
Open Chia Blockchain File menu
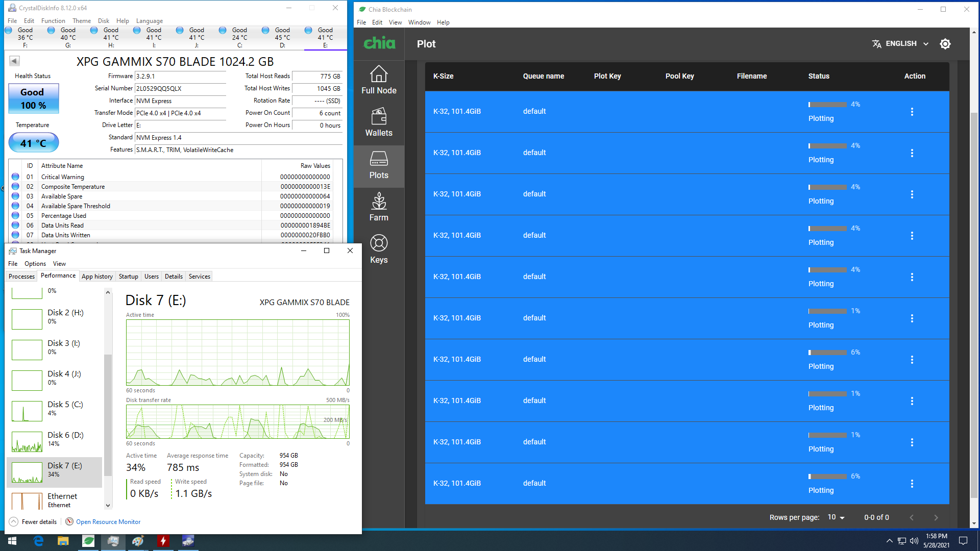tap(362, 22)
